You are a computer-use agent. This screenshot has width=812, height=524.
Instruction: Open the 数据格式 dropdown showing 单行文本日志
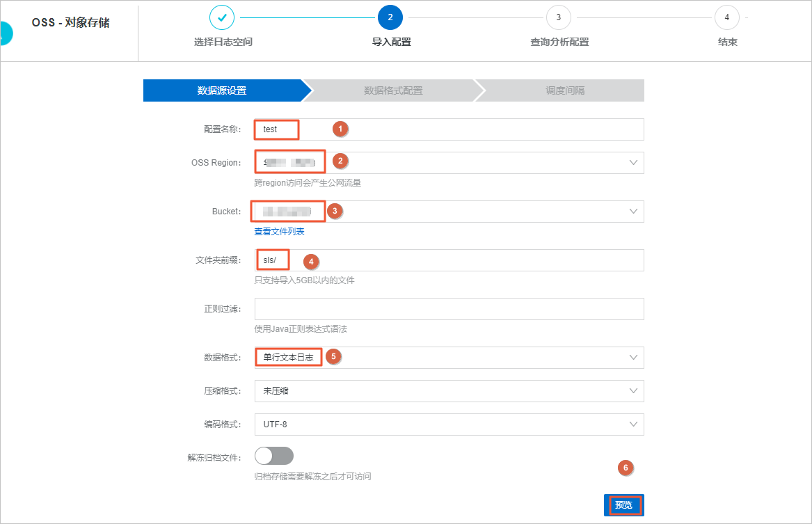(x=449, y=357)
